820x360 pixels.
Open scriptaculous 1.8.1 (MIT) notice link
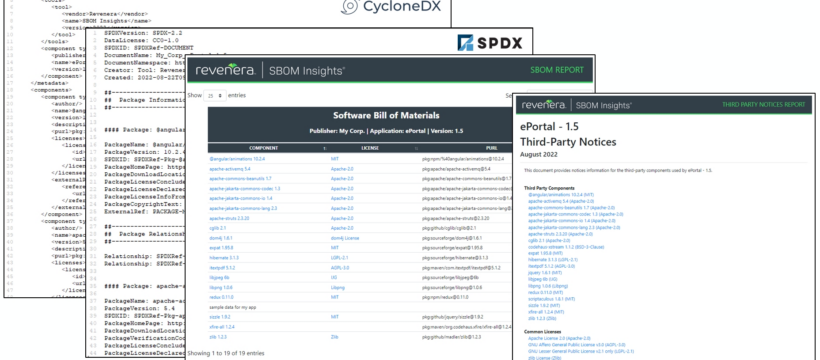[x=551, y=299]
